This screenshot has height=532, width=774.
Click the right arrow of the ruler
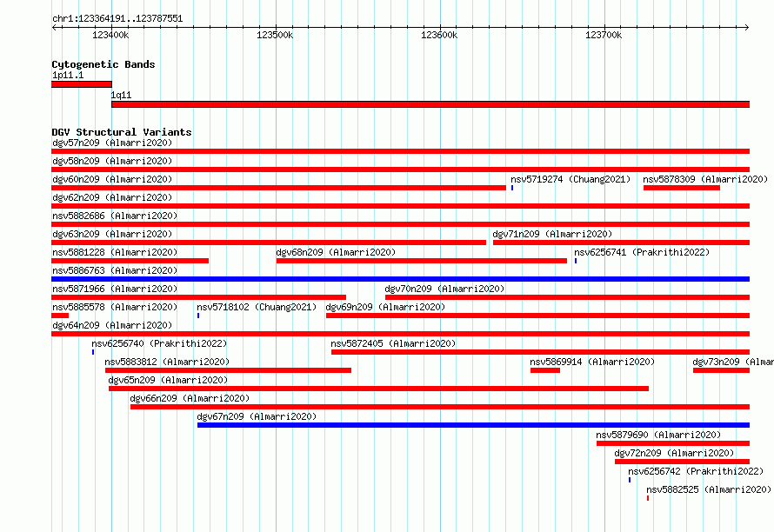[747, 27]
